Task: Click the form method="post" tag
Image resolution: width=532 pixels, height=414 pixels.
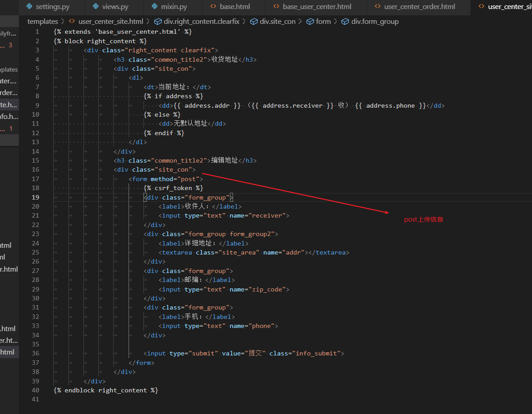Action: pos(165,179)
